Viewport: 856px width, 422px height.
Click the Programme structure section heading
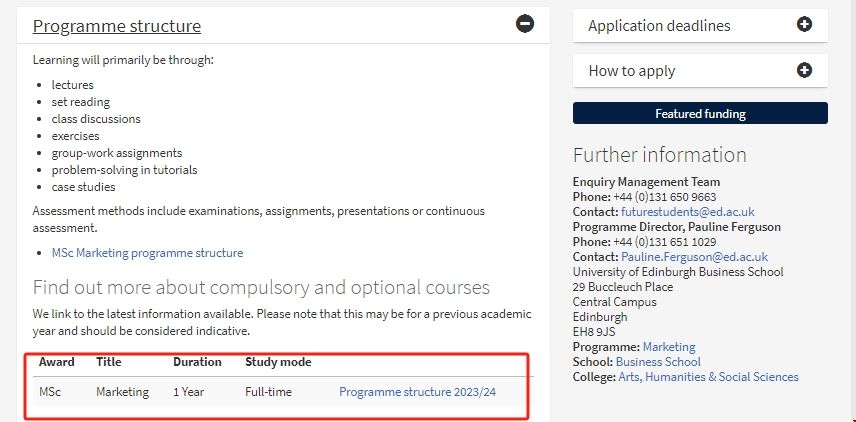(117, 26)
